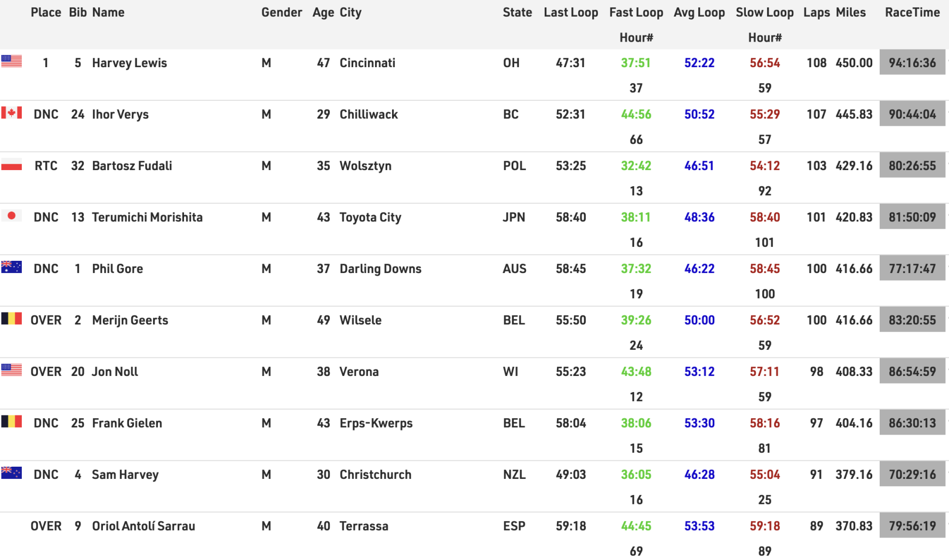Open race time 94:16:36 for Harvey Lewis
Image resolution: width=949 pixels, height=560 pixels.
pyautogui.click(x=912, y=62)
